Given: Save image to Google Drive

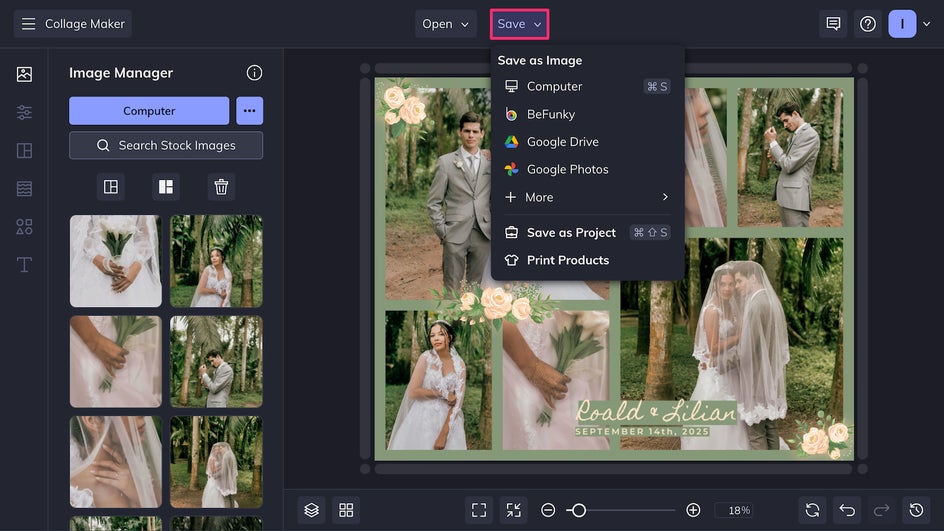Looking at the screenshot, I should pyautogui.click(x=587, y=141).
